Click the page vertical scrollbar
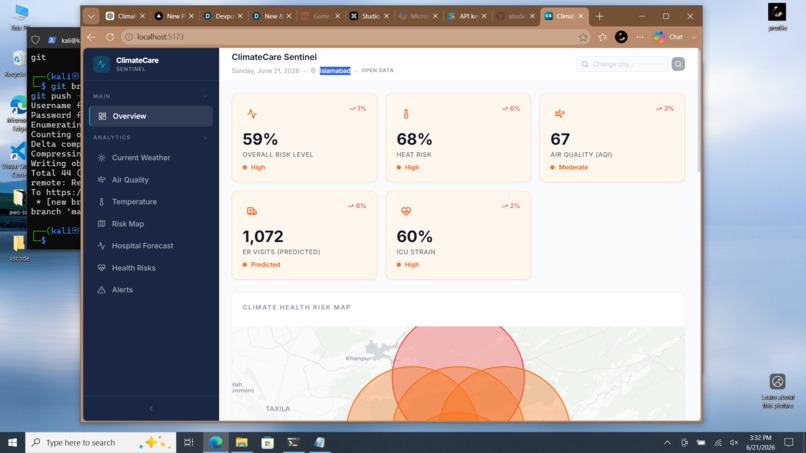 [699, 112]
